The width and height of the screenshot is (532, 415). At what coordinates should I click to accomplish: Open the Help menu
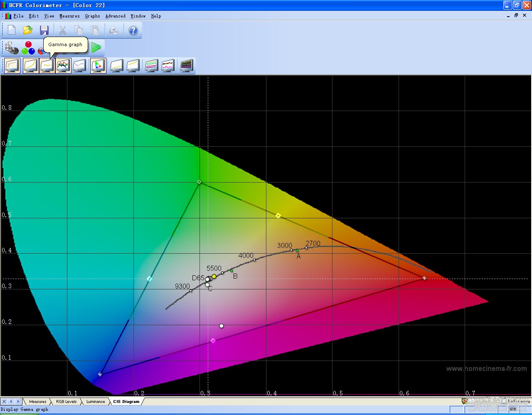[156, 16]
